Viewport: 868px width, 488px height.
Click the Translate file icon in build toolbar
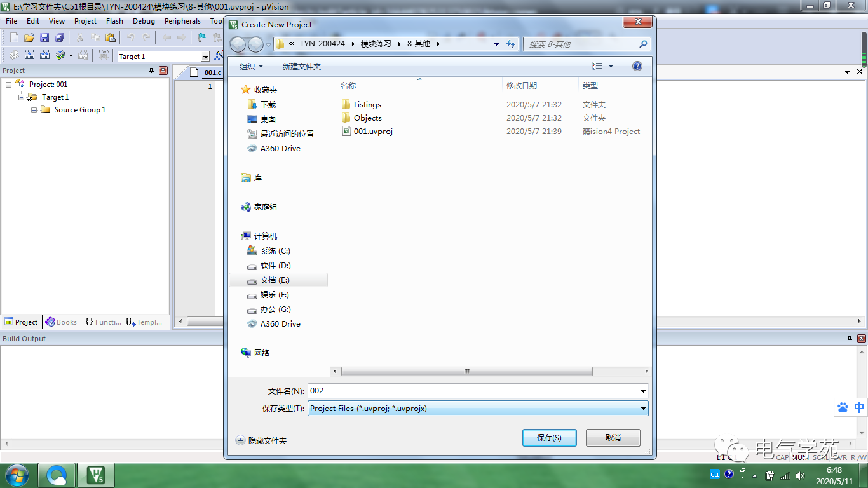click(x=14, y=56)
